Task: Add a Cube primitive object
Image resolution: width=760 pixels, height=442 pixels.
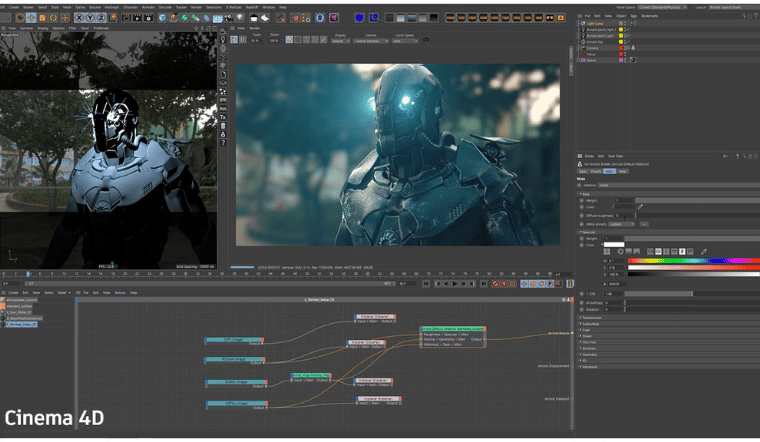Action: [x=162, y=18]
